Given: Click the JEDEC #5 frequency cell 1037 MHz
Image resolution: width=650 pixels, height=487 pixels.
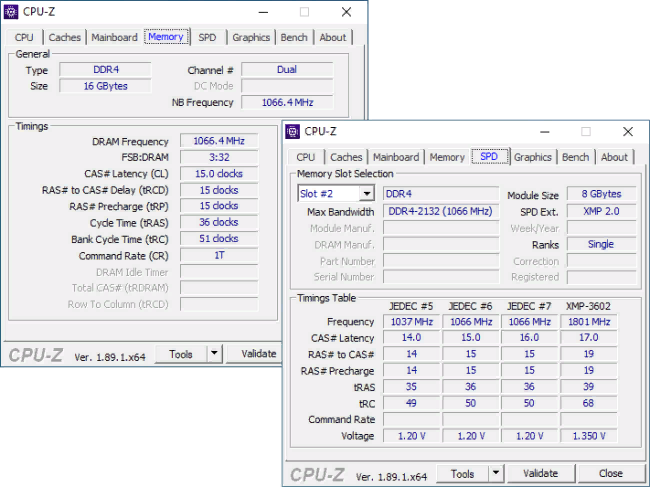Looking at the screenshot, I should [412, 322].
